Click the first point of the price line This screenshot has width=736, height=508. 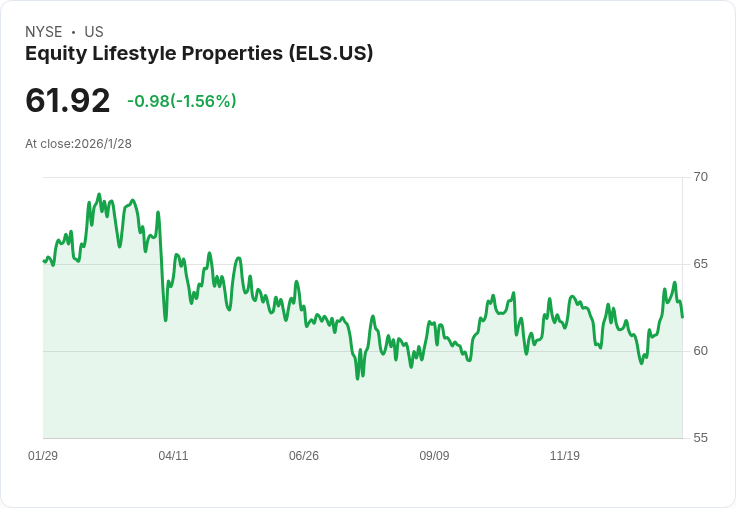[44, 261]
